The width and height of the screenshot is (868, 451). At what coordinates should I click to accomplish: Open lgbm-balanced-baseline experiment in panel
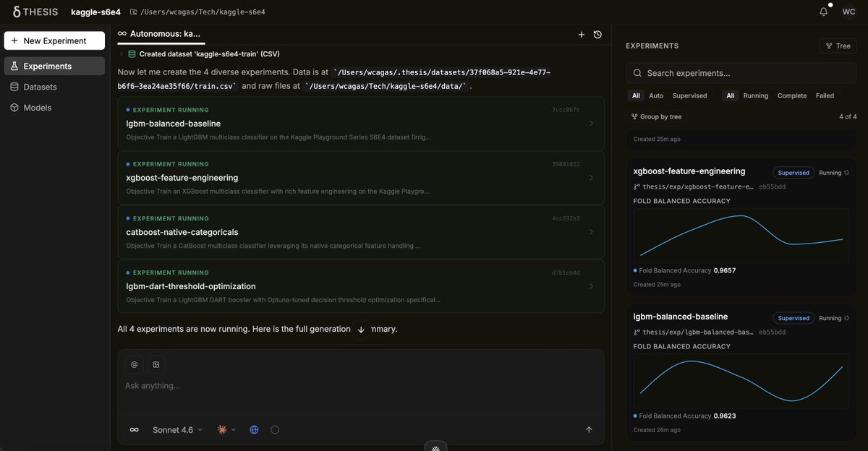coord(681,317)
